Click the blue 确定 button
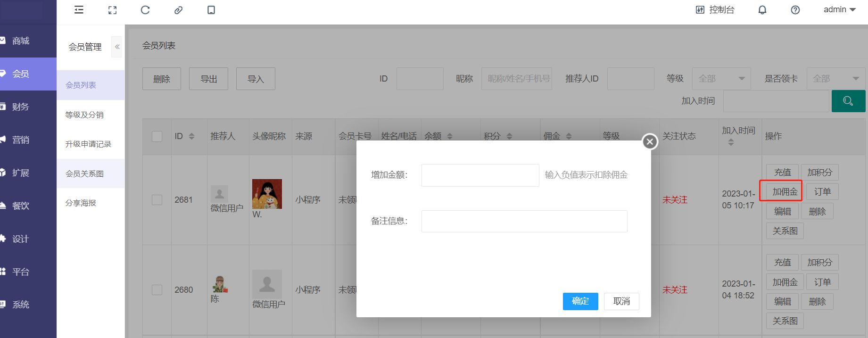868x338 pixels. (x=580, y=301)
